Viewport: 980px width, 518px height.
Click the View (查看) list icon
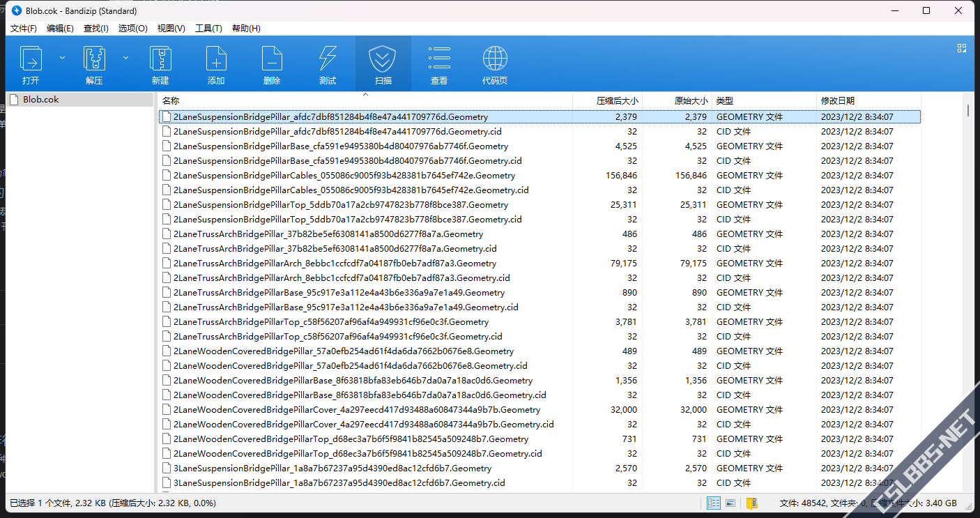[x=439, y=59]
